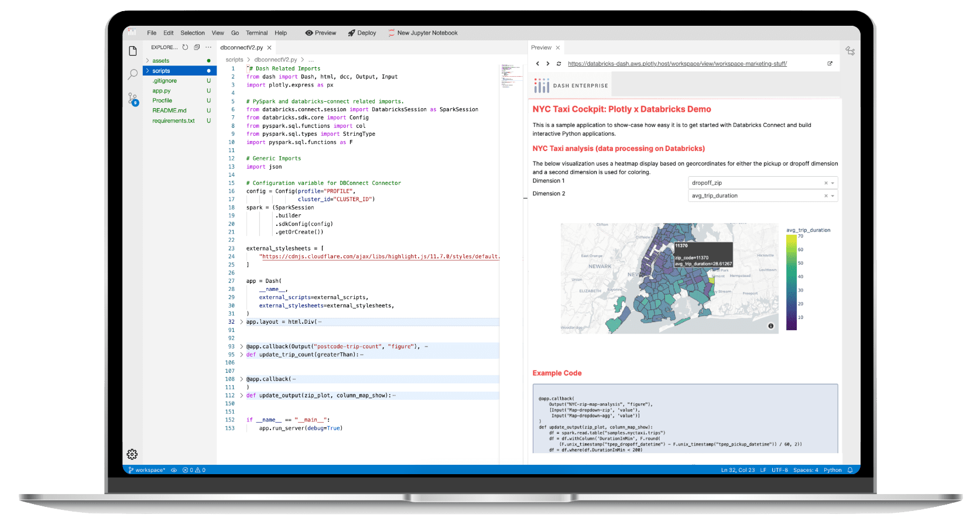Clear the avg_trip_duration selection with its x

[827, 196]
